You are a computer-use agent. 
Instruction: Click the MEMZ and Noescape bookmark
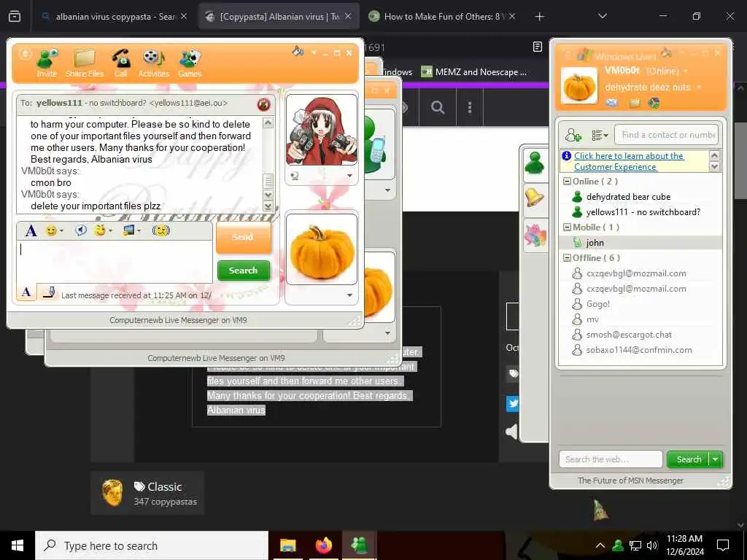(474, 72)
